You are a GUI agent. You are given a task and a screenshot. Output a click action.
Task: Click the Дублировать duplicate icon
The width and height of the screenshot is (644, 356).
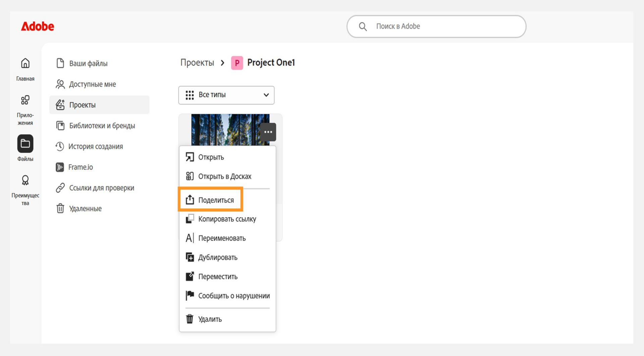(190, 257)
